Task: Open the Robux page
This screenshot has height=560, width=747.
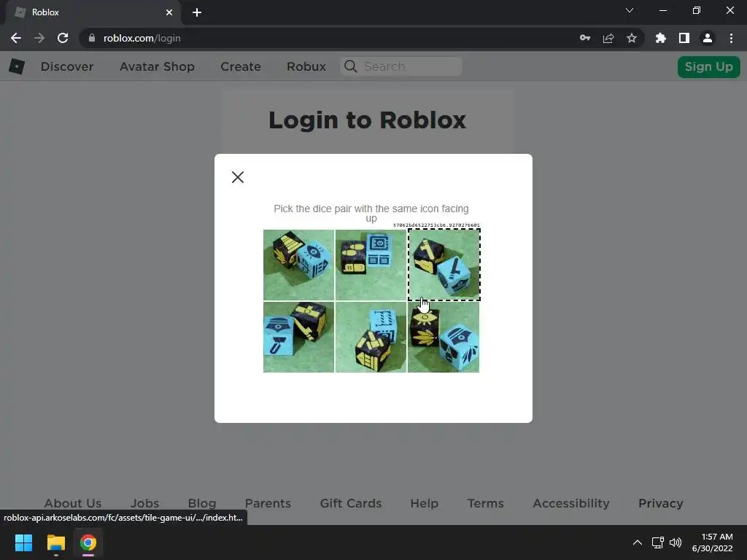Action: (306, 66)
